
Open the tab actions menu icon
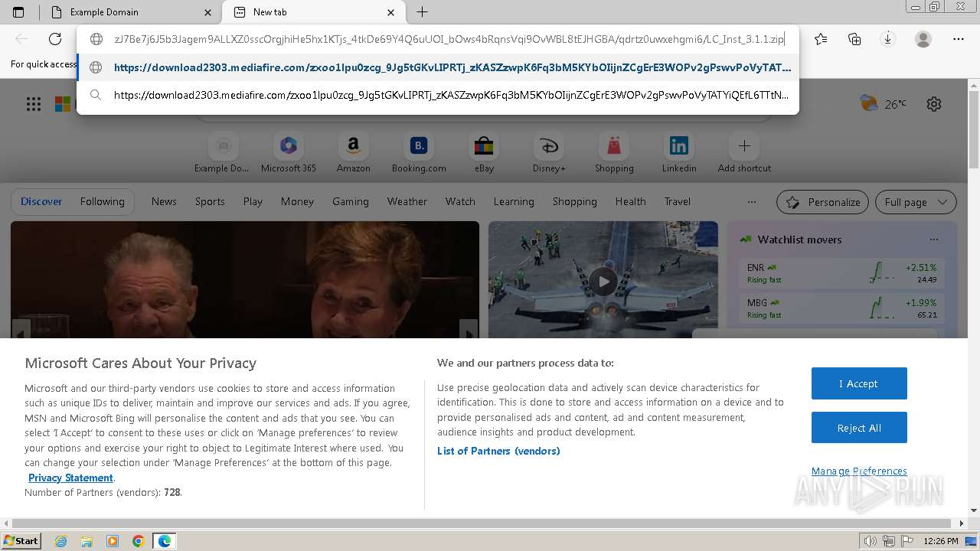point(18,12)
